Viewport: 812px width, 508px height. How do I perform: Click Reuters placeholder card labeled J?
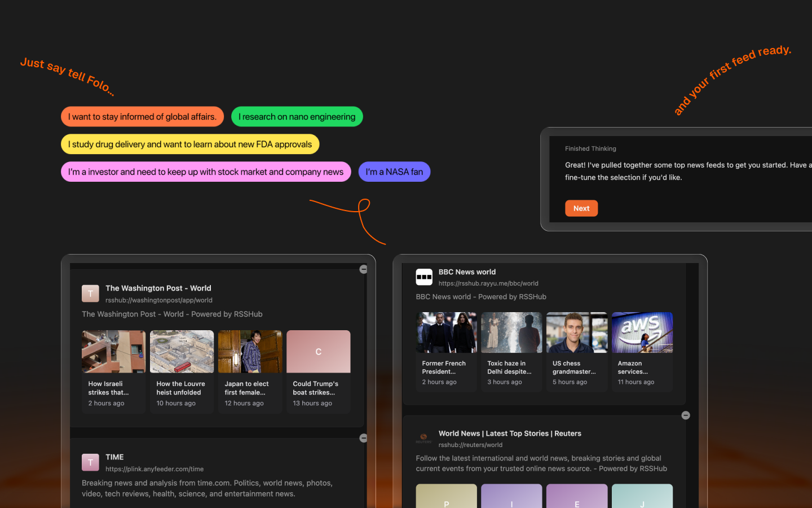[x=642, y=496]
